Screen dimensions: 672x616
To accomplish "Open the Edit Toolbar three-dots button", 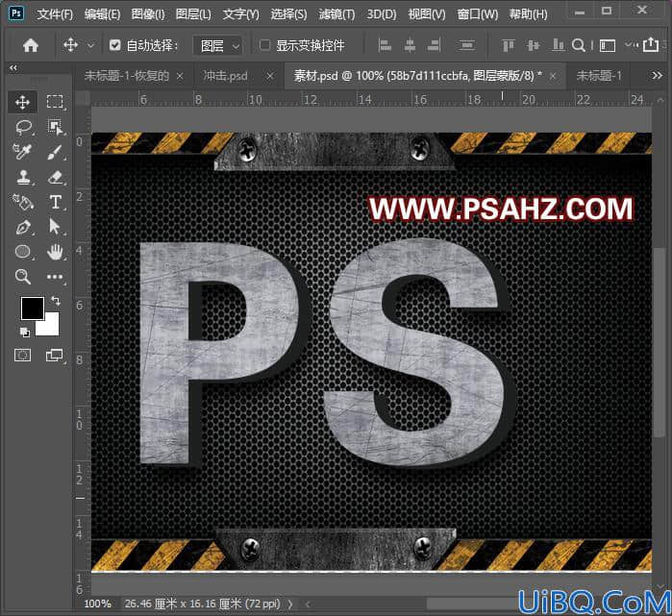I will coord(55,277).
